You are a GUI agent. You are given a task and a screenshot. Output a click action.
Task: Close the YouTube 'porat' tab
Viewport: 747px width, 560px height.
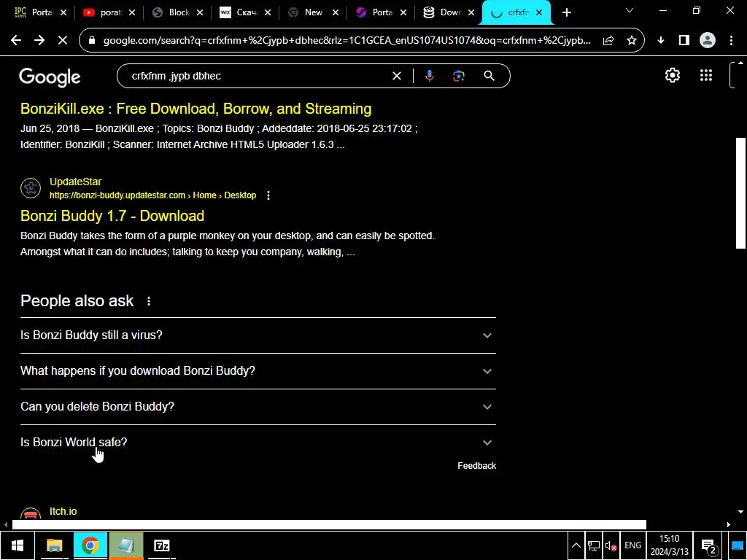tap(132, 13)
